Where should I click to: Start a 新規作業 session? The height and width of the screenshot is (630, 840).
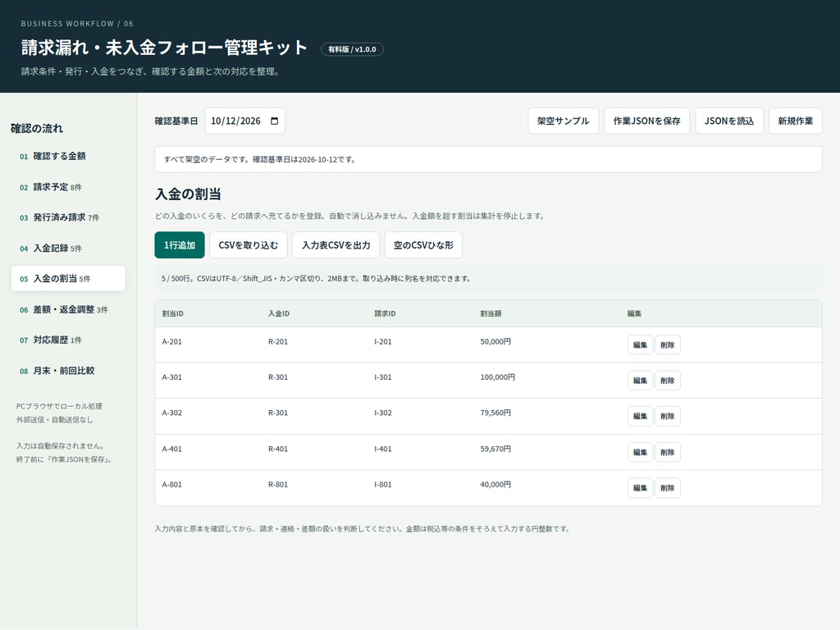796,121
